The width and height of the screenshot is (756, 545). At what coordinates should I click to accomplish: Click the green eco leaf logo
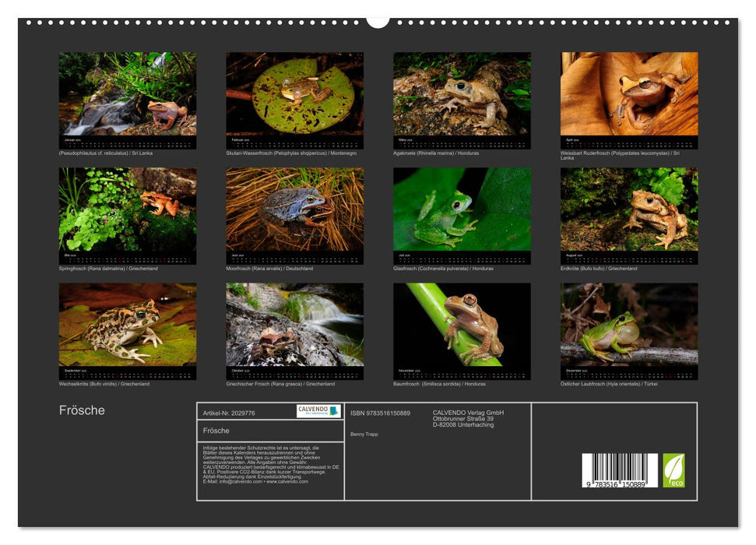pos(673,470)
